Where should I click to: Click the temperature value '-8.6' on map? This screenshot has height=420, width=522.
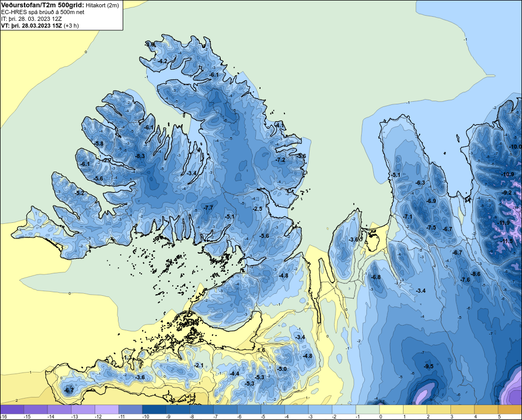pyautogui.click(x=476, y=274)
